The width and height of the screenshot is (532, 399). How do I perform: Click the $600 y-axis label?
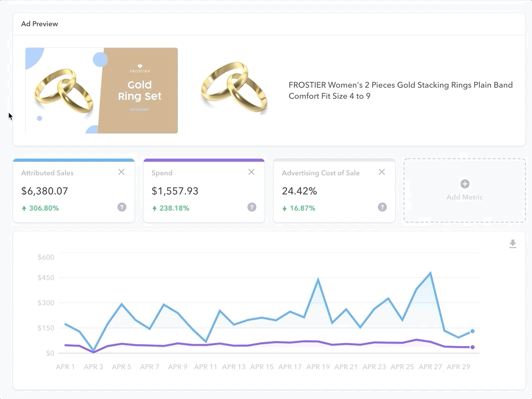46,257
